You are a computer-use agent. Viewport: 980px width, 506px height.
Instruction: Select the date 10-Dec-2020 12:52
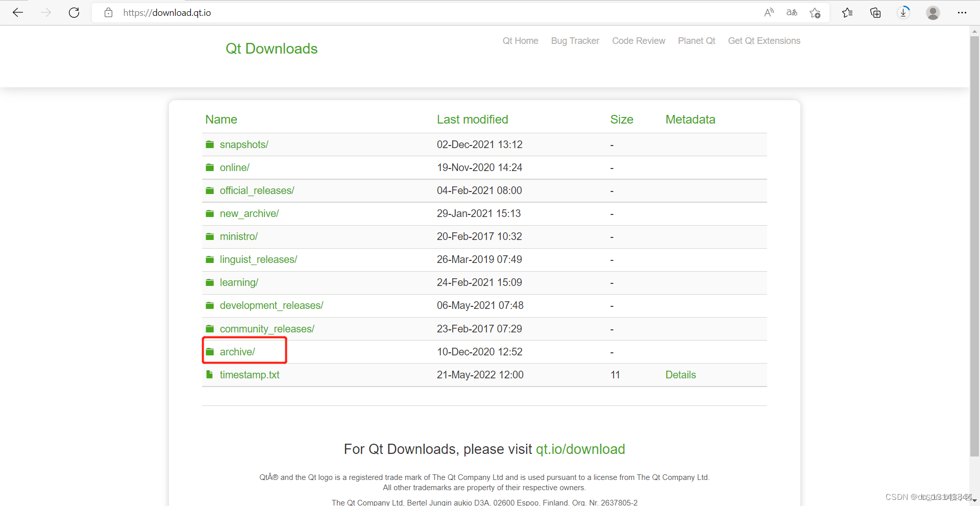(x=480, y=352)
